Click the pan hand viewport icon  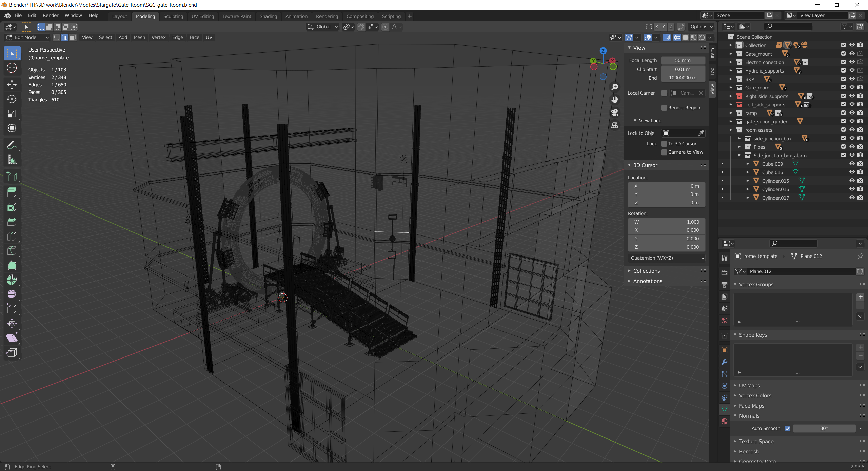click(615, 100)
